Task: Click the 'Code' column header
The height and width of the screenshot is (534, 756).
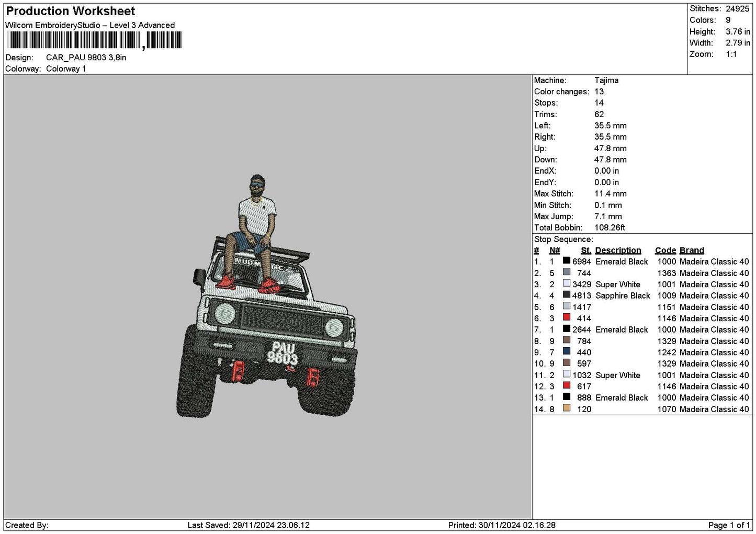Action: (x=665, y=251)
